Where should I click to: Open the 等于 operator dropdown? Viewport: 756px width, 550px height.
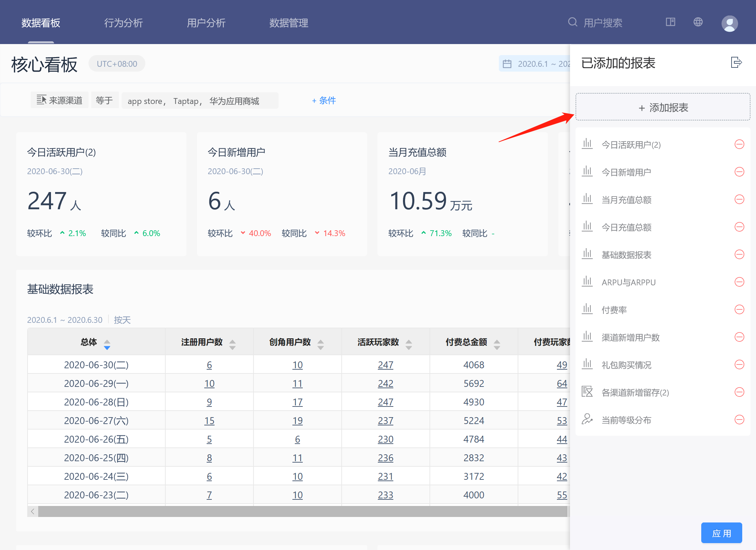[105, 100]
